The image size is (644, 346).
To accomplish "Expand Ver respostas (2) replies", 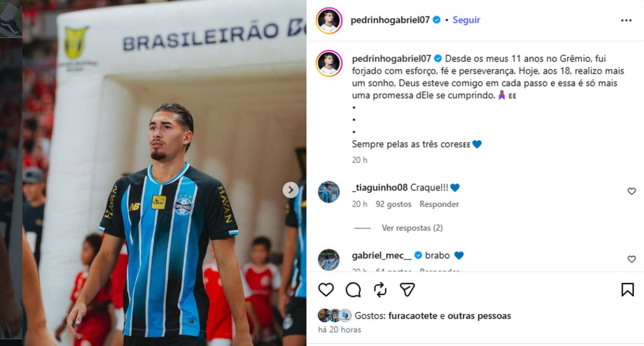I will coord(412,228).
